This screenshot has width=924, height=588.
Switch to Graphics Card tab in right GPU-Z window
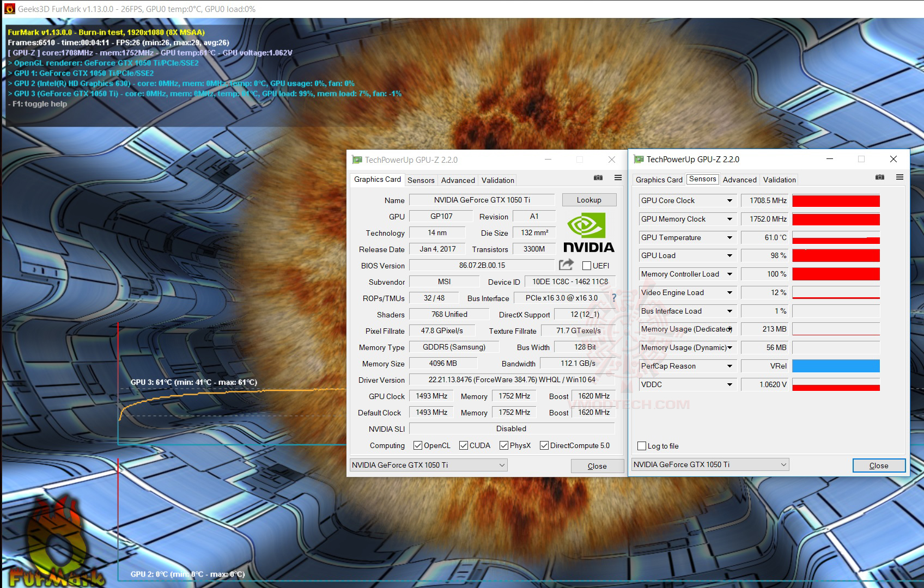click(659, 180)
